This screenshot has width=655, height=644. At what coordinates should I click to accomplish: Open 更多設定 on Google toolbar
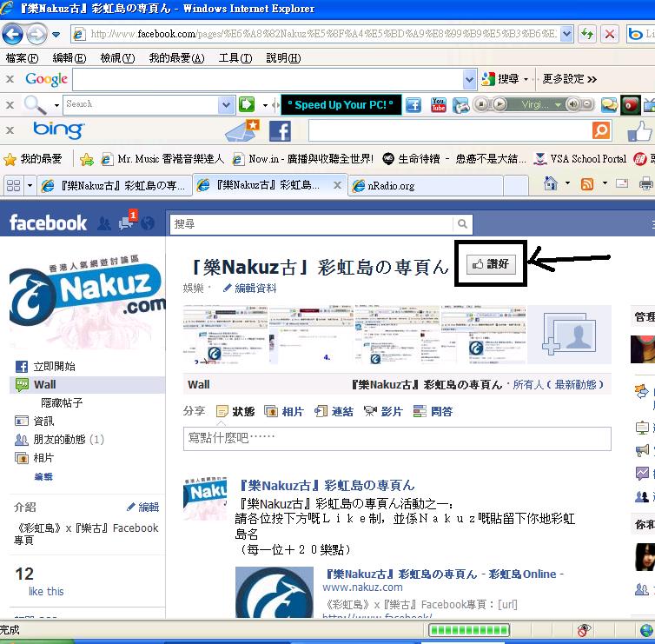569,79
